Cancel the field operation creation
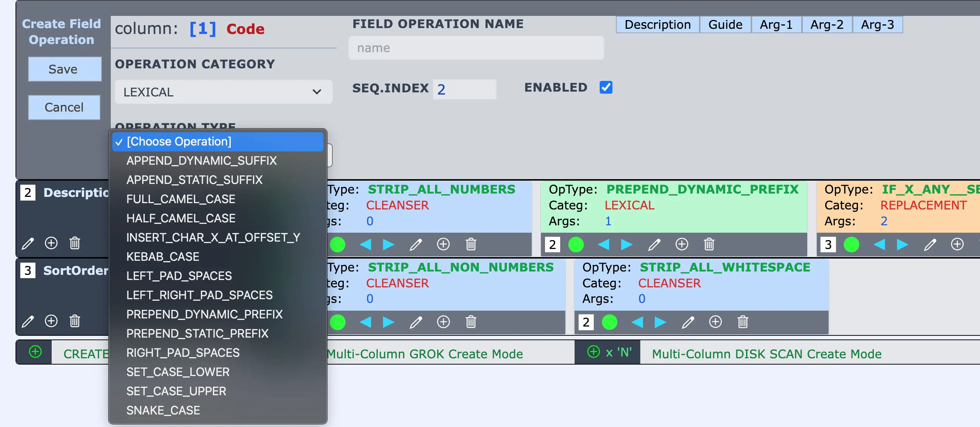980x427 pixels. pyautogui.click(x=64, y=107)
